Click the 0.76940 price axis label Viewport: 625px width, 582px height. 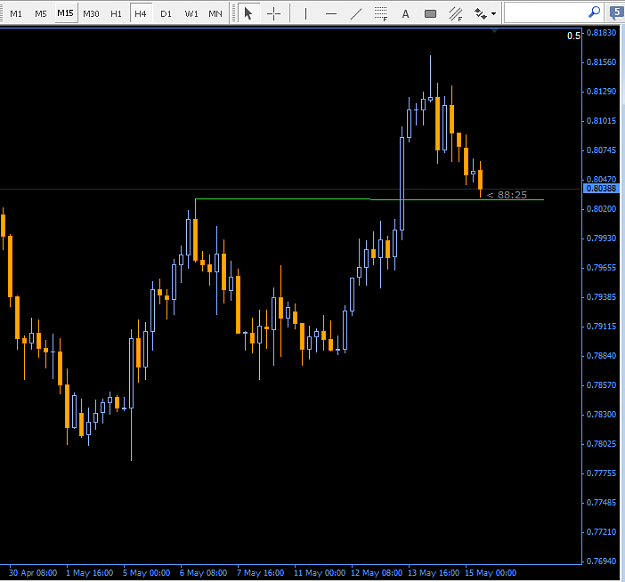(x=601, y=561)
